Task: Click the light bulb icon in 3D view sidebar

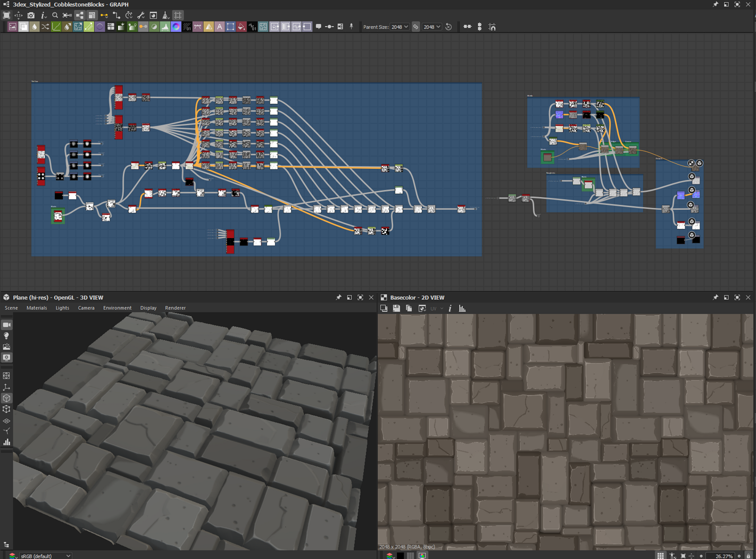Action: [7, 336]
